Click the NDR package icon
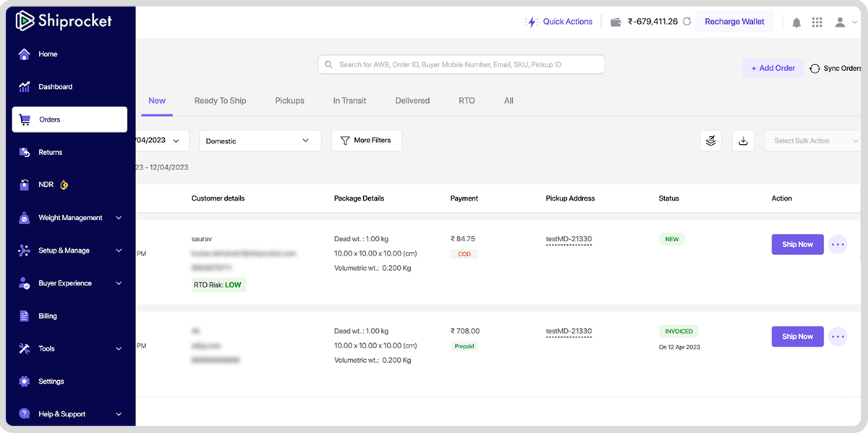This screenshot has height=433, width=868. 25,185
